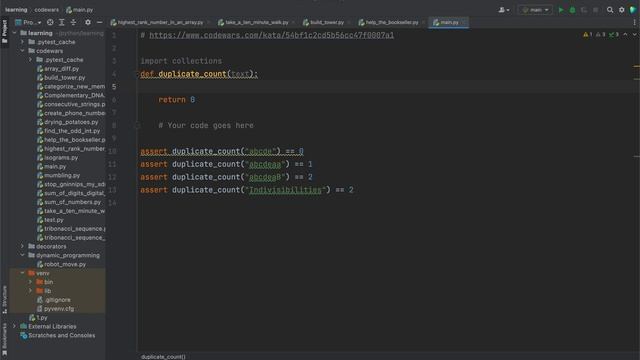This screenshot has width=640, height=360.
Task: Close the help_the_bookseller.py tab
Action: 424,22
